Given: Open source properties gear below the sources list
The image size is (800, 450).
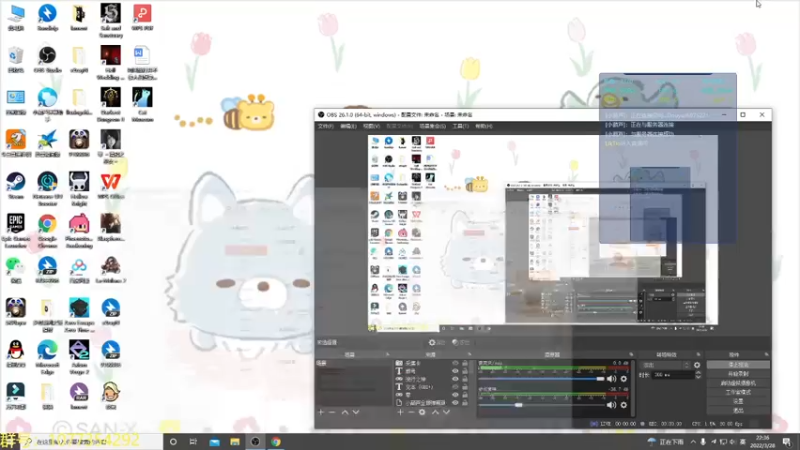Looking at the screenshot, I should pos(422,412).
